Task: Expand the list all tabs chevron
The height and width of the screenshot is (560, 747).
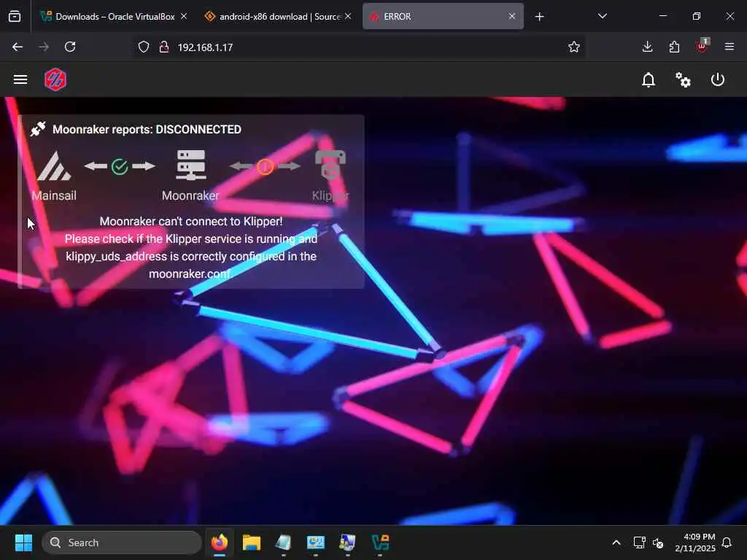Action: 602,16
